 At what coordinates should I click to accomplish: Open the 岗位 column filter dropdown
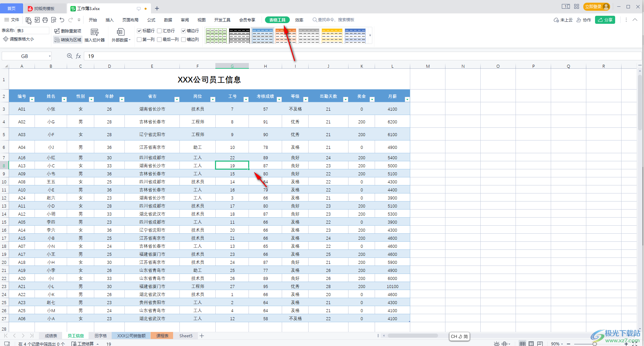click(x=213, y=99)
